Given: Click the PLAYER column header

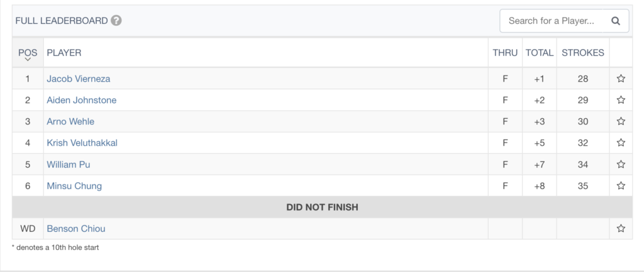Looking at the screenshot, I should click(64, 53).
